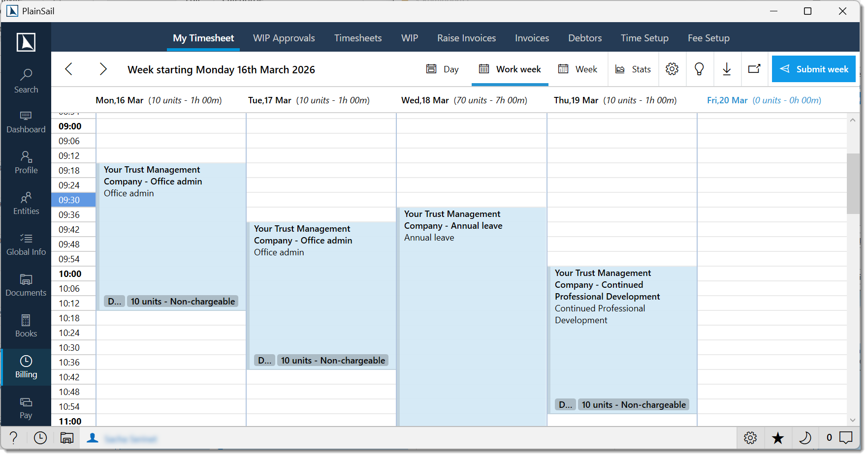Click the lightbulb tips icon in the toolbar
Image resolution: width=868 pixels, height=457 pixels.
(700, 69)
